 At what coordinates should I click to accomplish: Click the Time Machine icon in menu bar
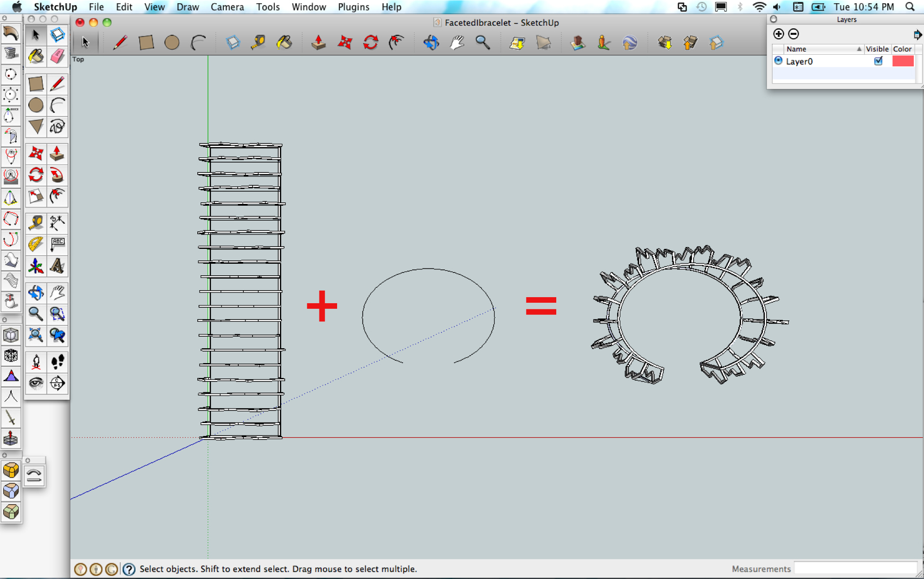point(701,7)
